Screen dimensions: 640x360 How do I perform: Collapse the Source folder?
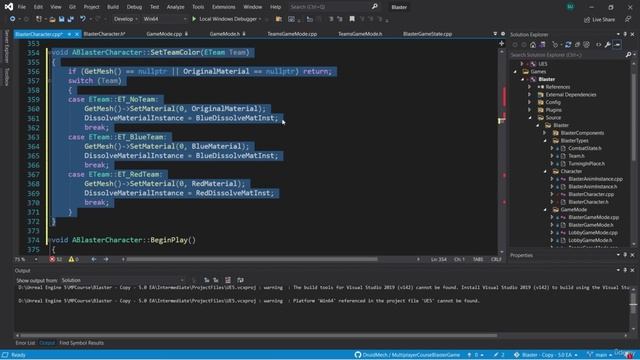[x=530, y=118]
